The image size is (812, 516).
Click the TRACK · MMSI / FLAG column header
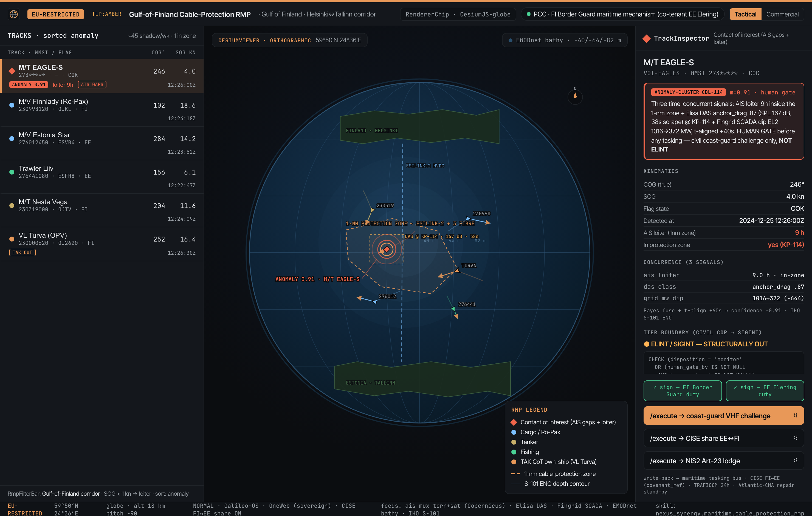coord(40,53)
